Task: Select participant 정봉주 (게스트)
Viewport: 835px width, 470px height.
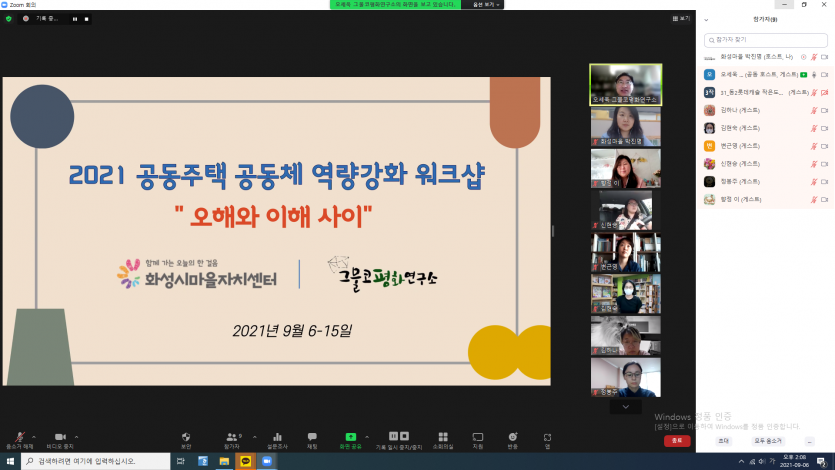Action: point(765,182)
